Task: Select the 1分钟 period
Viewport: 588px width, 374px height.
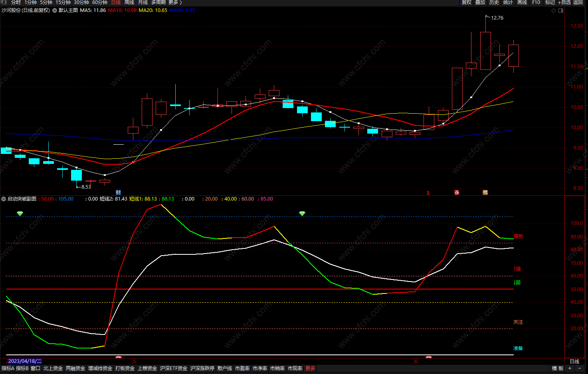Action: tap(30, 2)
